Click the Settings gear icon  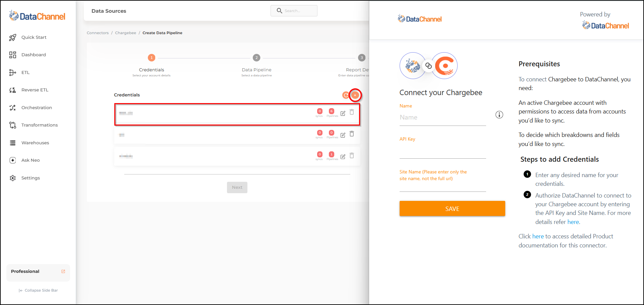point(13,178)
